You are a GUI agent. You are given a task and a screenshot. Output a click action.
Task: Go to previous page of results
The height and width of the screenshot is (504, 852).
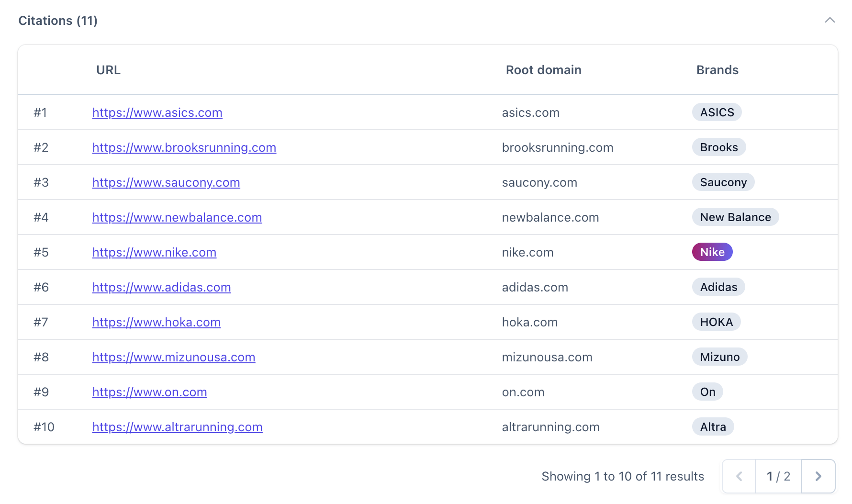(x=739, y=476)
